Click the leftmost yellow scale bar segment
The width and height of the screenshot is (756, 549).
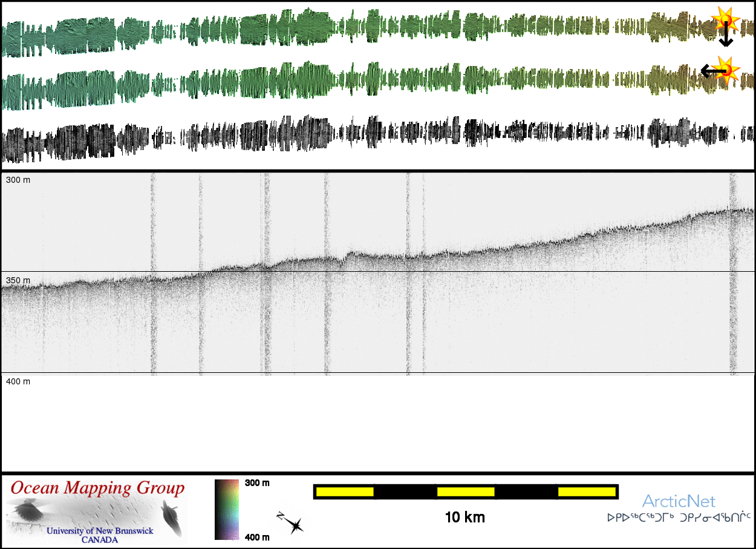click(x=345, y=491)
